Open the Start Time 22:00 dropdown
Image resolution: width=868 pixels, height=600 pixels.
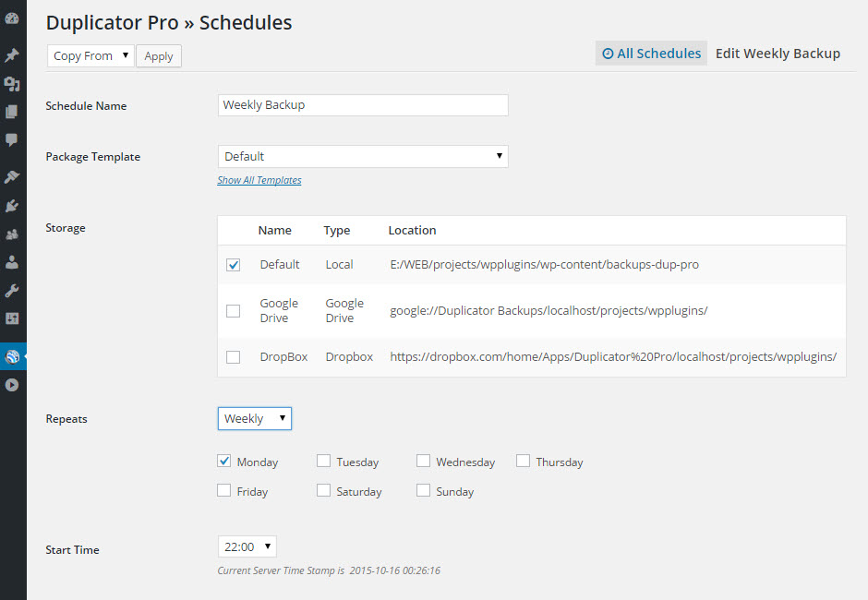point(247,546)
